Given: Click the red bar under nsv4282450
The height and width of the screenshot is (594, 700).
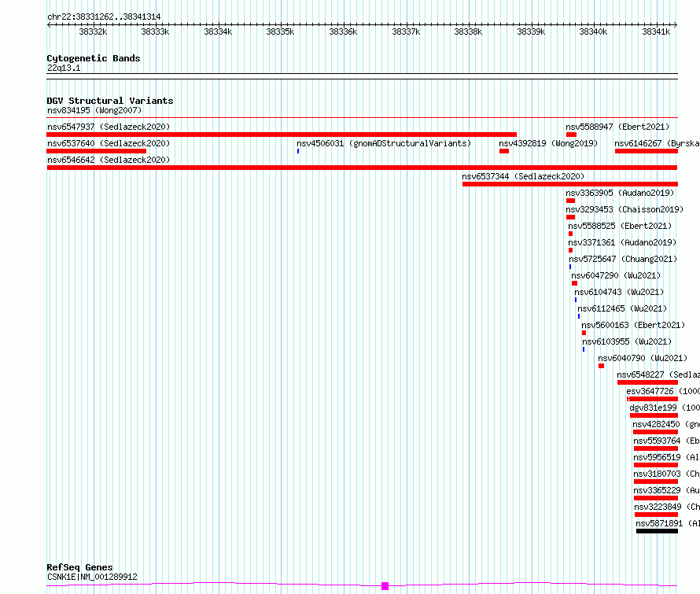Looking at the screenshot, I should click(x=655, y=432).
